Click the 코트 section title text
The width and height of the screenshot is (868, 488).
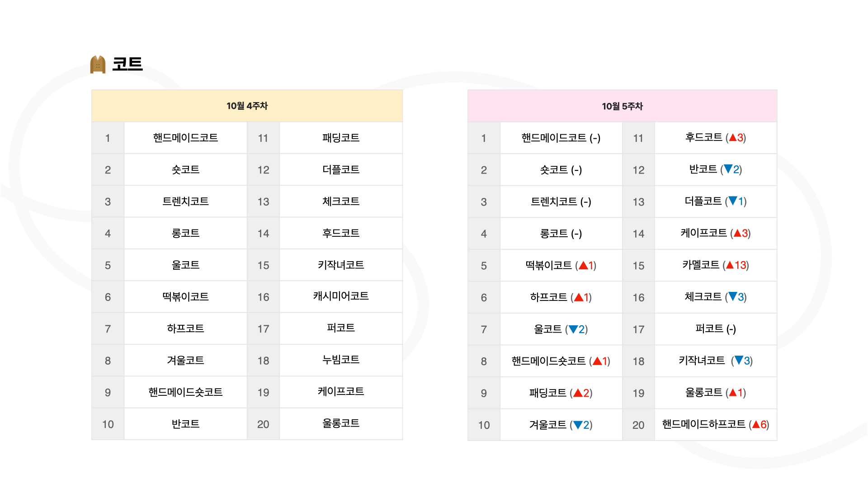127,64
